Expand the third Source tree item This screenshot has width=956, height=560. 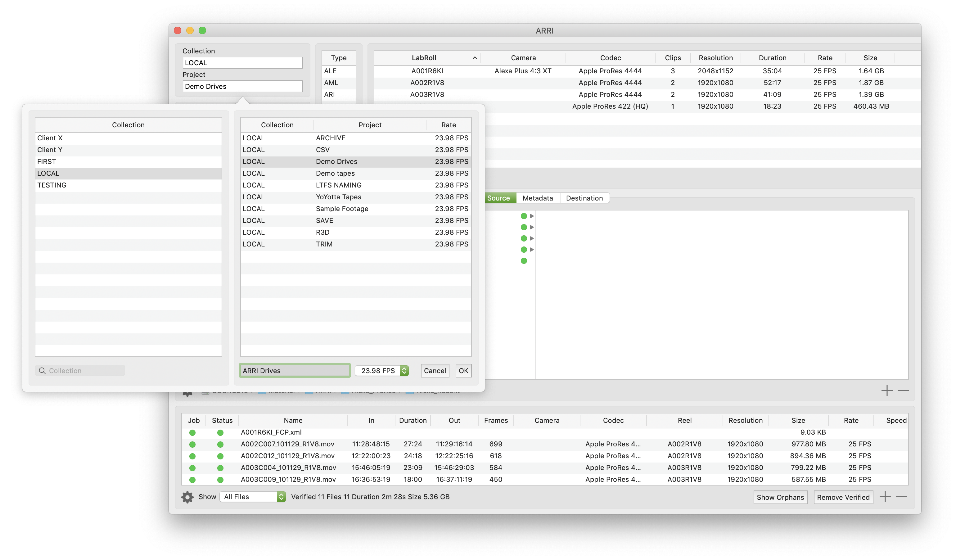tap(532, 238)
